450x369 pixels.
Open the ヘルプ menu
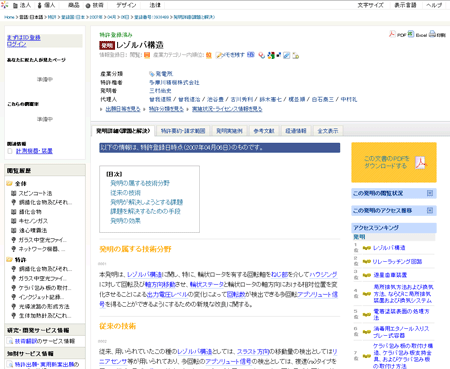click(434, 5)
